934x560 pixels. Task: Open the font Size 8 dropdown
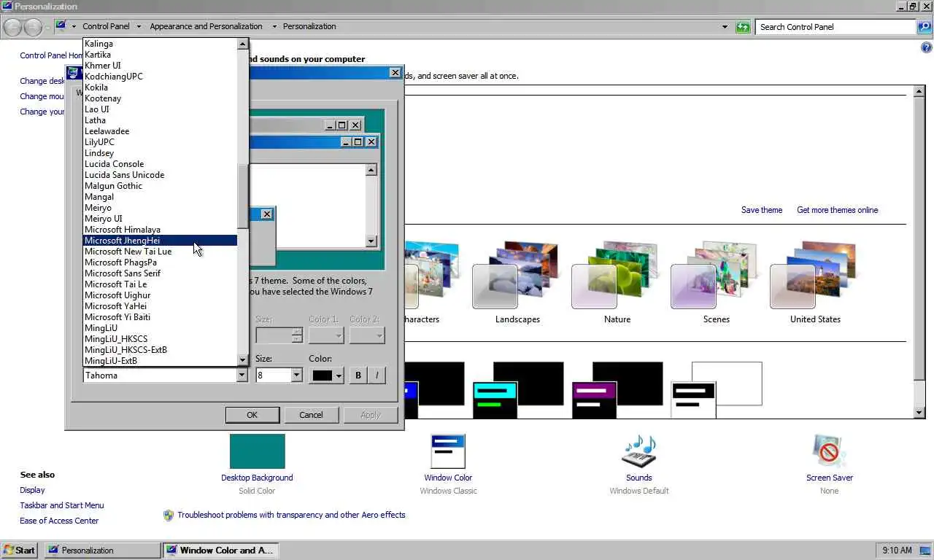click(x=296, y=376)
